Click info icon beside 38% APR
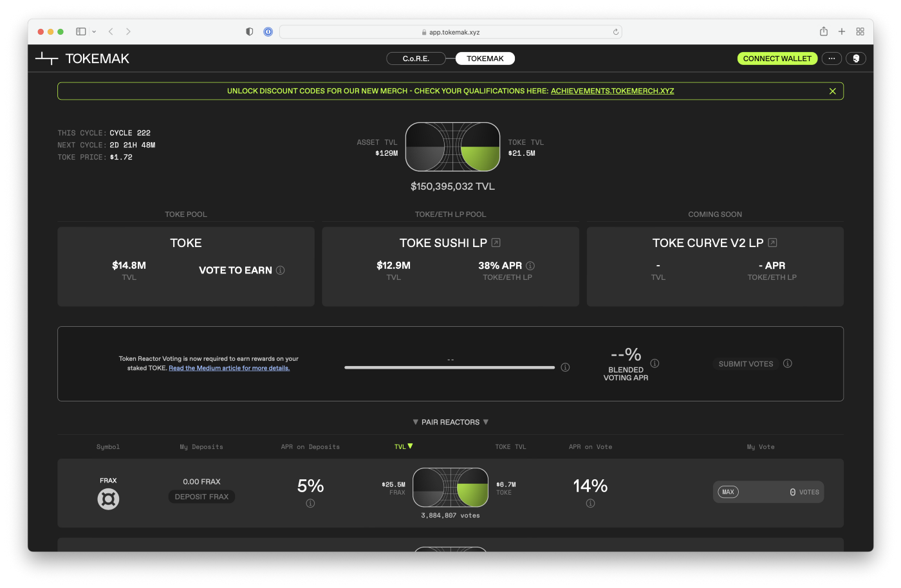 tap(530, 266)
